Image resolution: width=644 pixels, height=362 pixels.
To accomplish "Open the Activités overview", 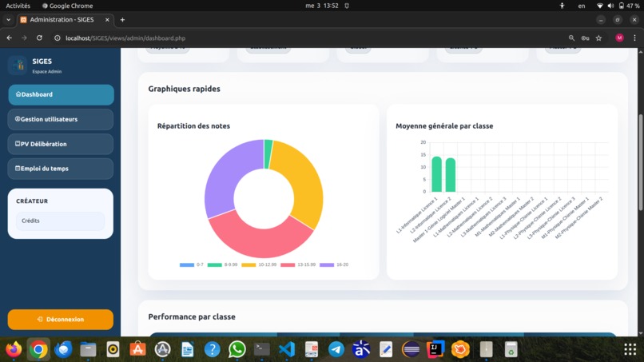I will pos(18,6).
